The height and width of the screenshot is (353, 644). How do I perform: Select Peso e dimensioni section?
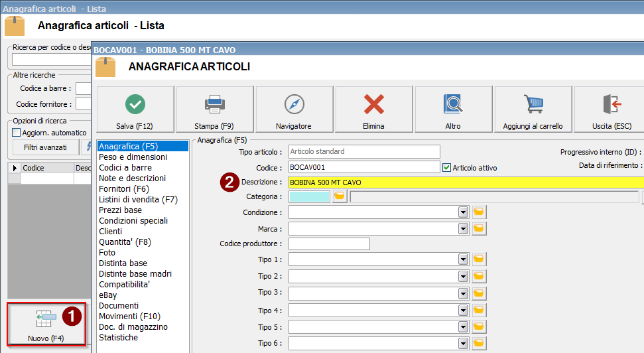point(133,157)
